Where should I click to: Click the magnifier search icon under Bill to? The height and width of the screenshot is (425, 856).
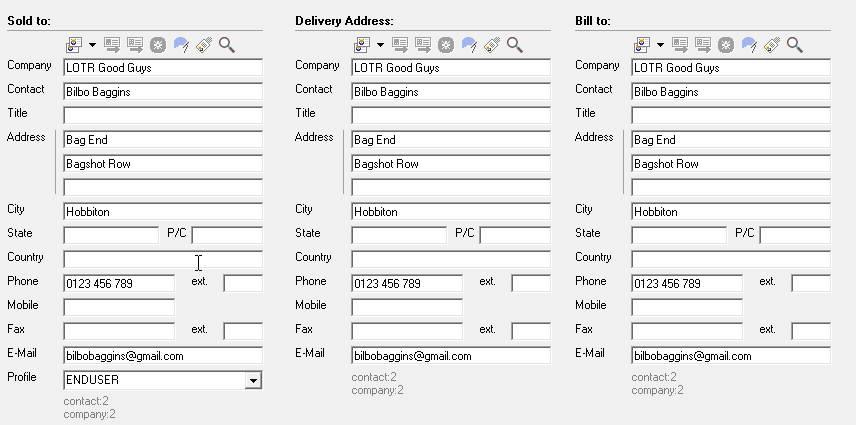click(795, 45)
